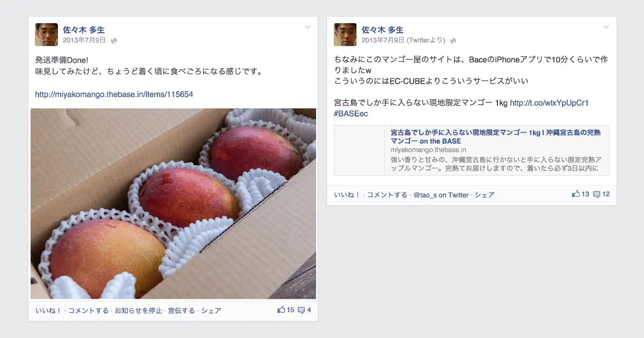This screenshot has width=644, height=338.
Task: Open the options chevron on left post
Action: point(308,27)
